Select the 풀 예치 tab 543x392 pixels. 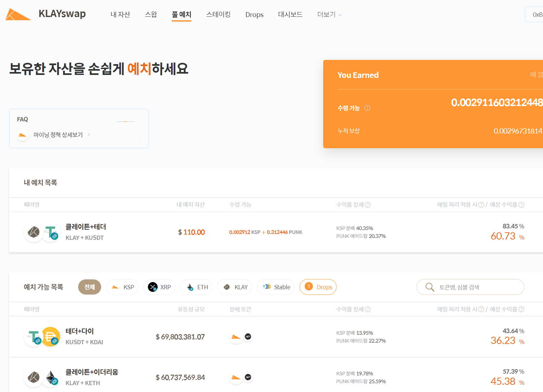pyautogui.click(x=182, y=14)
